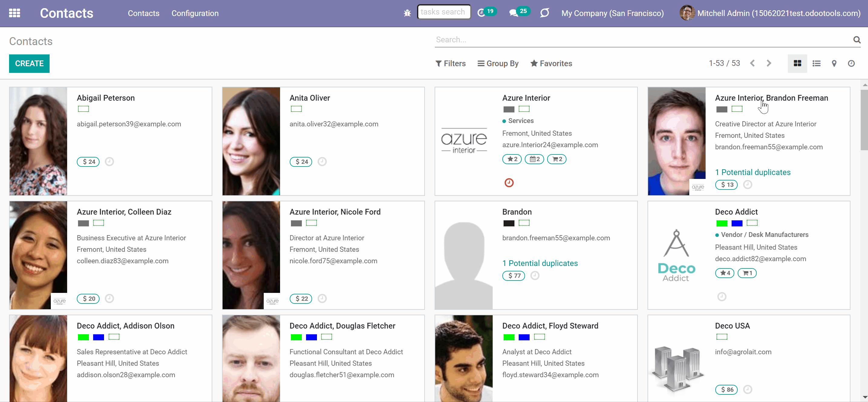Click activity clock on Abigail Peterson card
Image resolution: width=868 pixels, height=402 pixels.
(109, 162)
